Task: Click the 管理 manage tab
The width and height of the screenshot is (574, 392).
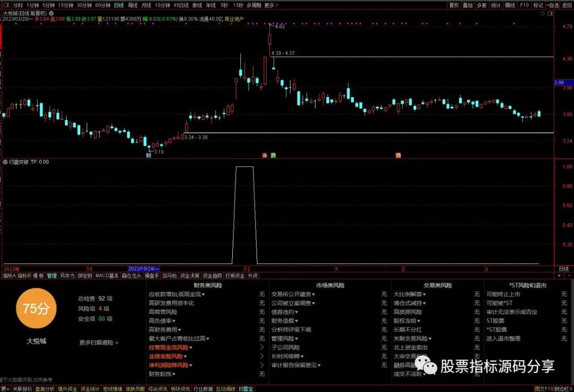Action: click(x=52, y=276)
